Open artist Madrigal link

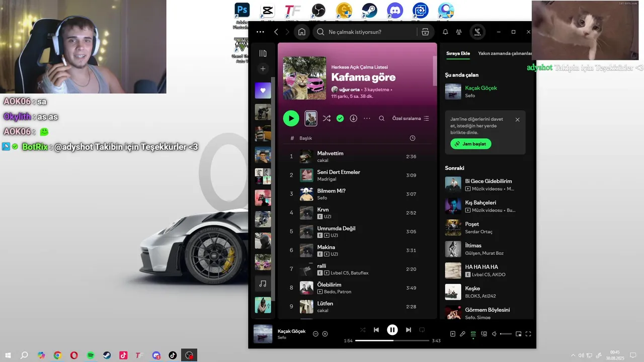[327, 179]
